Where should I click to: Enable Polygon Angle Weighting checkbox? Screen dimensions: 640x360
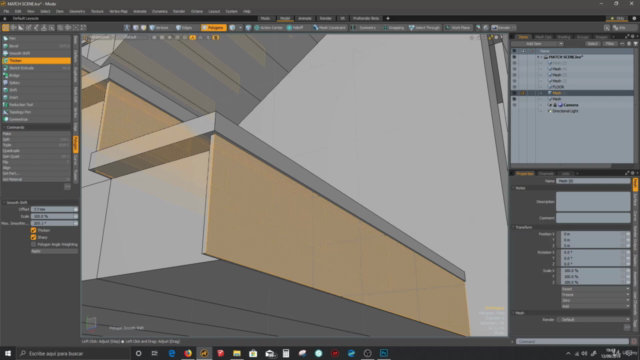33,244
